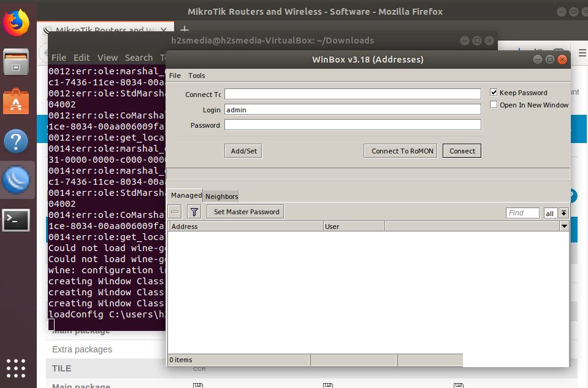588x388 pixels.
Task: Enable Open In New Window checkbox
Action: [x=494, y=105]
